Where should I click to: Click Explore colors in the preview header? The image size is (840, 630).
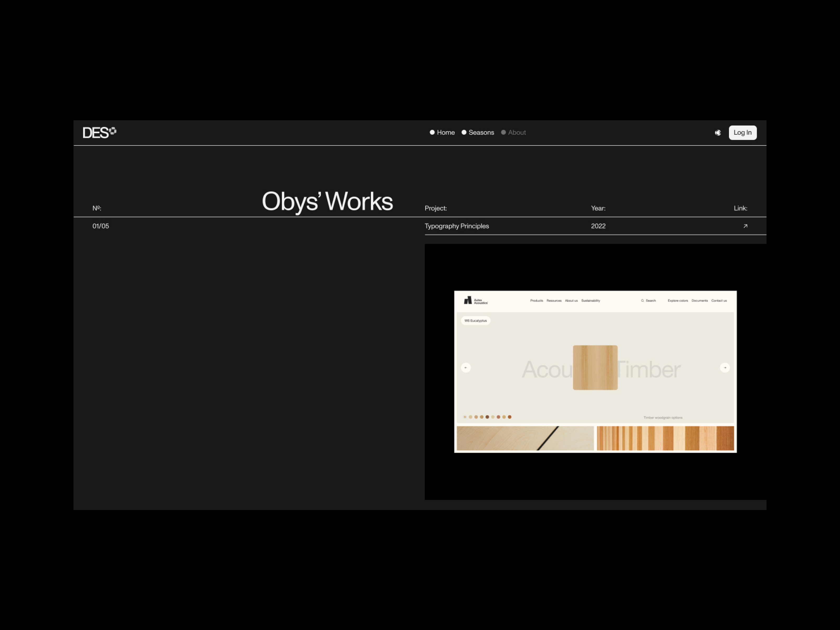click(678, 301)
